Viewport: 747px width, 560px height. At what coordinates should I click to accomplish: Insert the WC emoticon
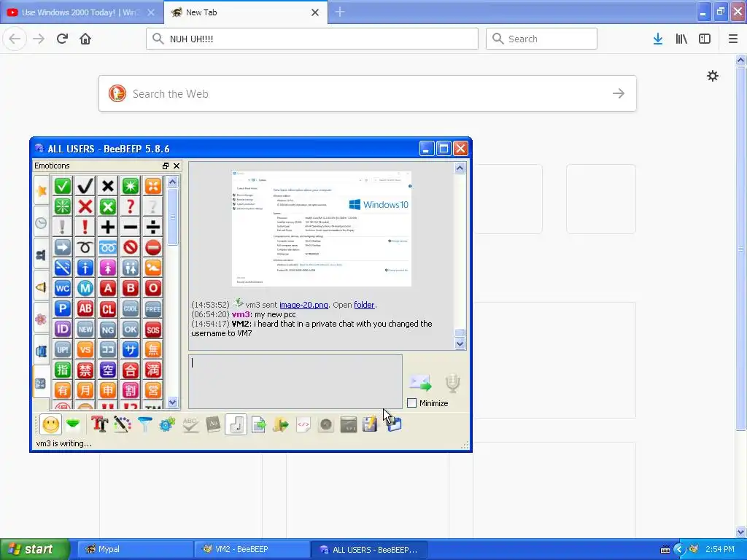[x=63, y=288]
